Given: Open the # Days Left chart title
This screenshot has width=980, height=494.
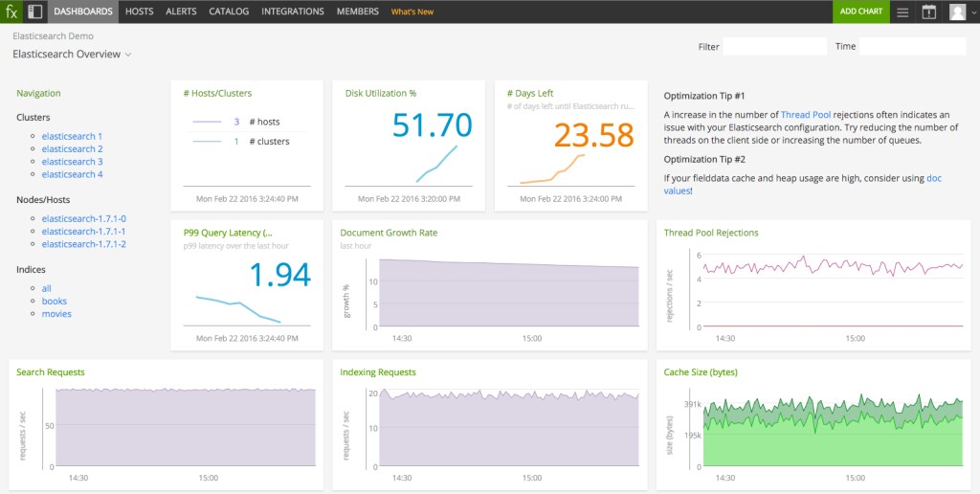Looking at the screenshot, I should coord(530,93).
